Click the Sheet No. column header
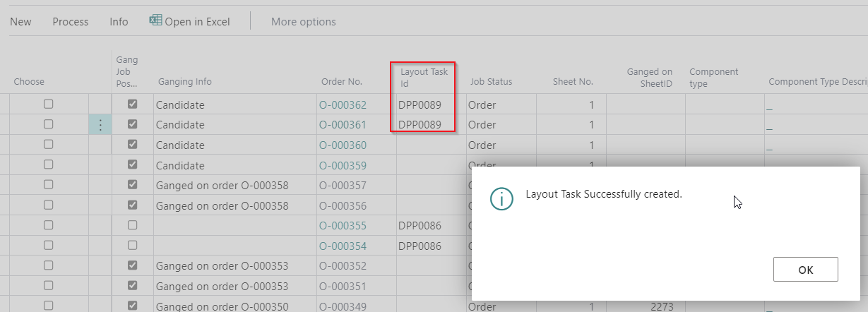This screenshot has height=312, width=868. pyautogui.click(x=572, y=82)
